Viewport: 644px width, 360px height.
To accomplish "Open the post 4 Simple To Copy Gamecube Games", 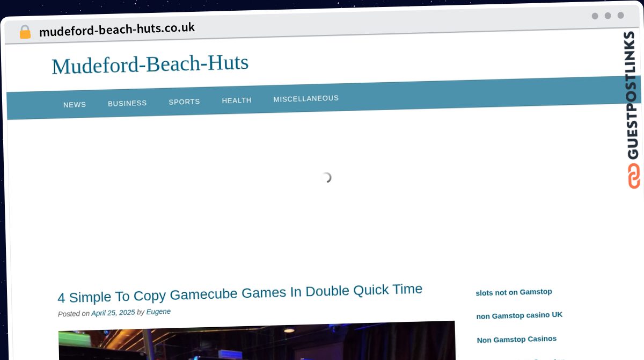I will pos(240,293).
